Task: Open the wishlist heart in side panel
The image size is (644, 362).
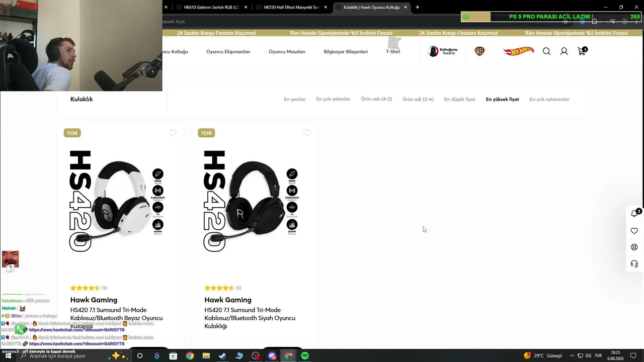Action: coord(634,231)
